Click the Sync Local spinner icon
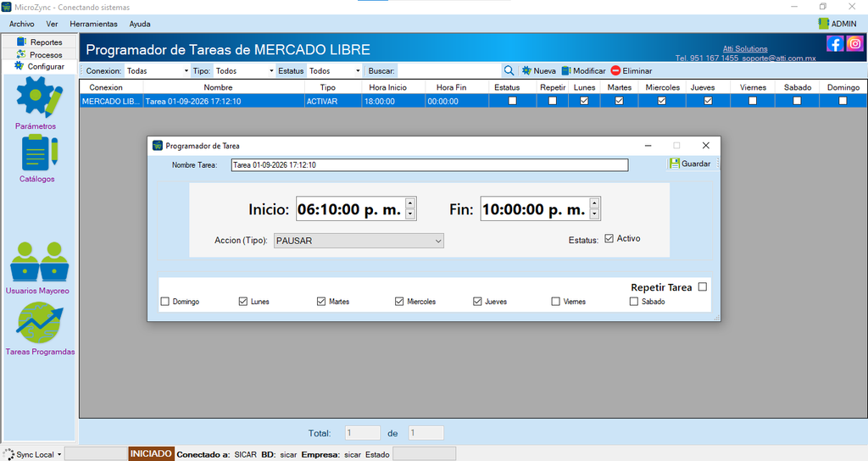 (8, 454)
